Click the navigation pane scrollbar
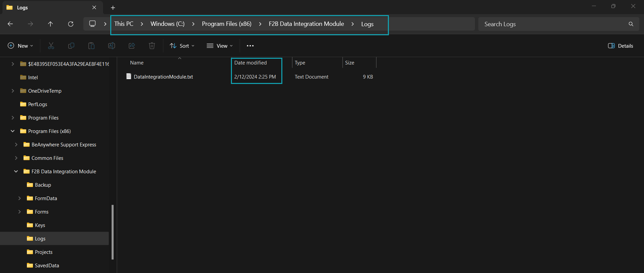Image resolution: width=644 pixels, height=273 pixels. 113,232
